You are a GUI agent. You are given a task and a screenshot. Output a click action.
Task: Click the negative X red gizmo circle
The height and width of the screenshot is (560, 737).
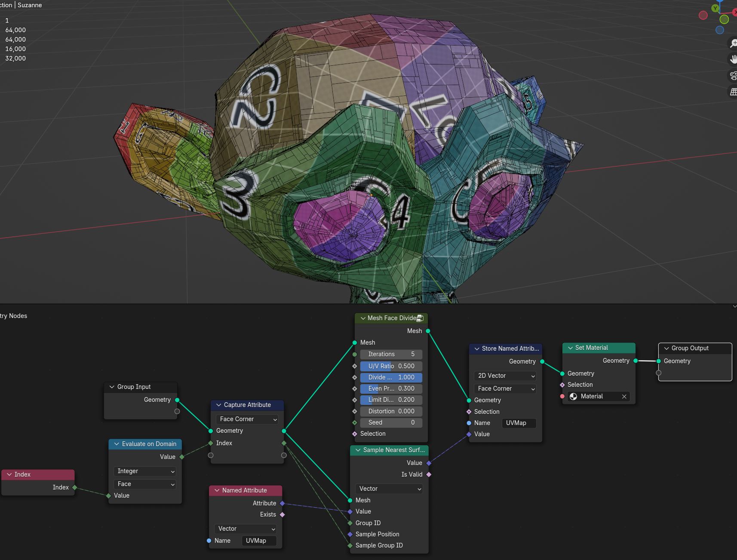[703, 15]
